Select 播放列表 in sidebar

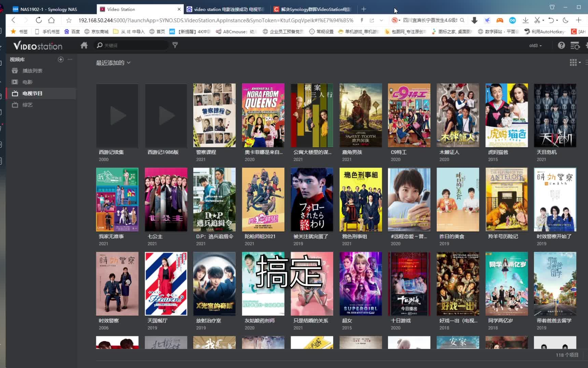pos(41,71)
